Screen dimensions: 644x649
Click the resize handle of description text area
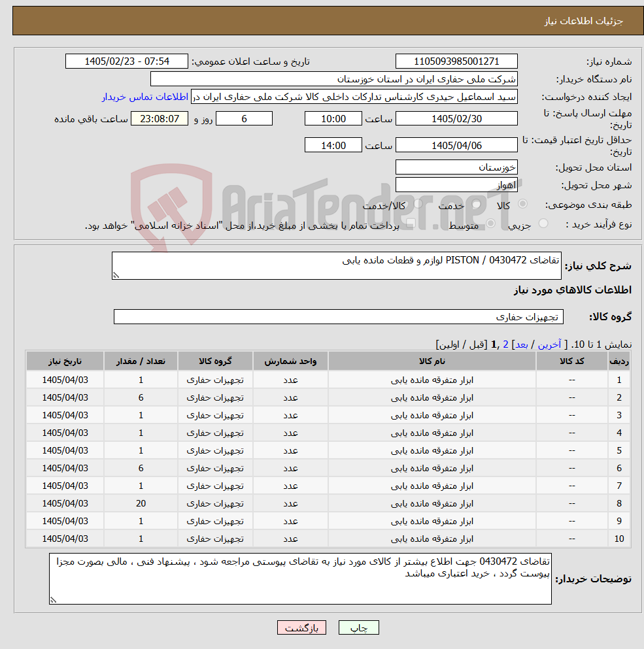tap(116, 275)
